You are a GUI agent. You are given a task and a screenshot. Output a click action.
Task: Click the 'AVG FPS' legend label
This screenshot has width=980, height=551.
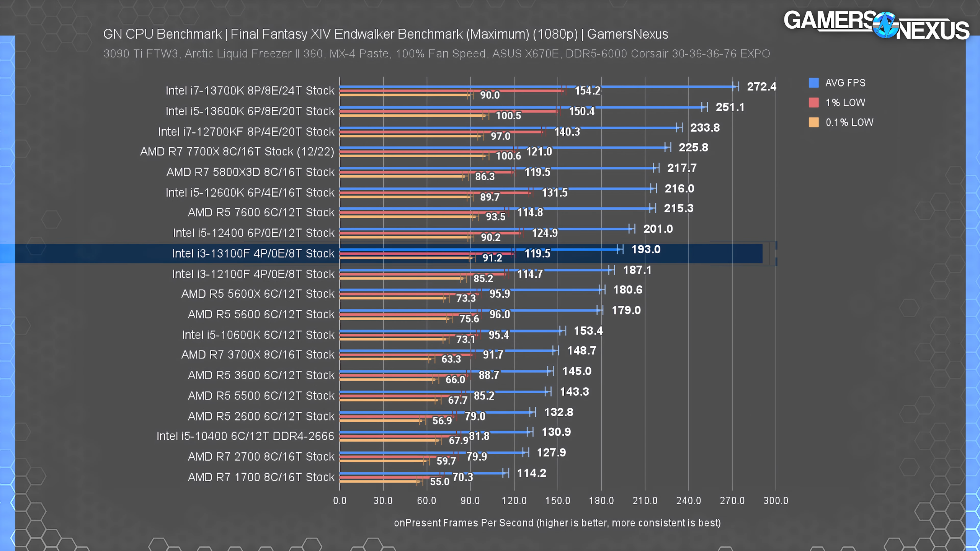[x=845, y=83]
